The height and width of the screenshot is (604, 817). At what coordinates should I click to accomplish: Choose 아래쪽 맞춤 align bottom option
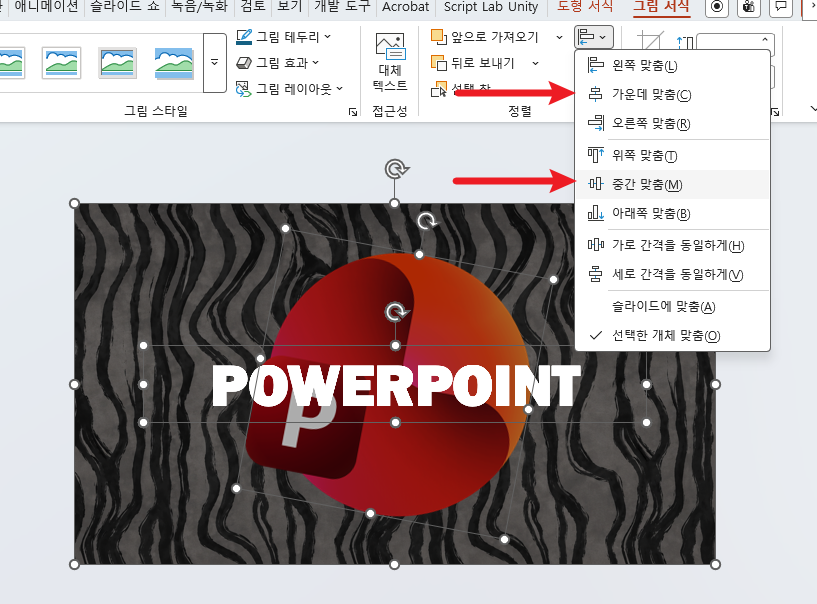(672, 214)
